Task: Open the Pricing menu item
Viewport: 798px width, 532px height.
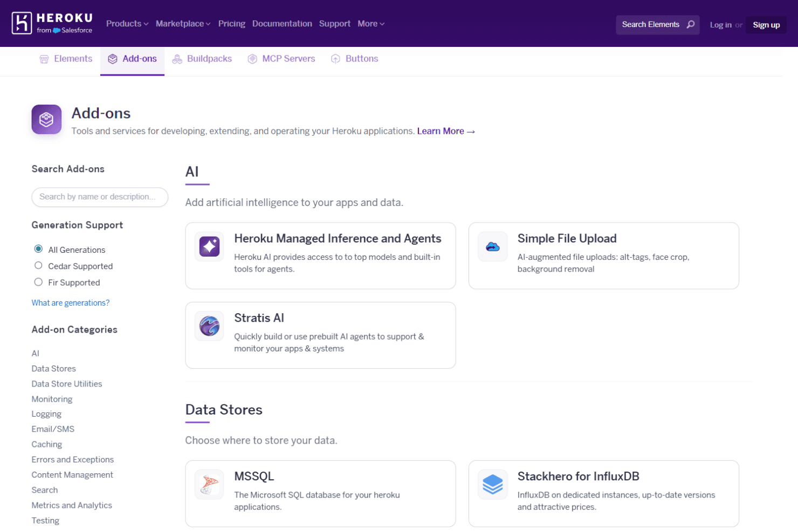Action: click(x=232, y=24)
